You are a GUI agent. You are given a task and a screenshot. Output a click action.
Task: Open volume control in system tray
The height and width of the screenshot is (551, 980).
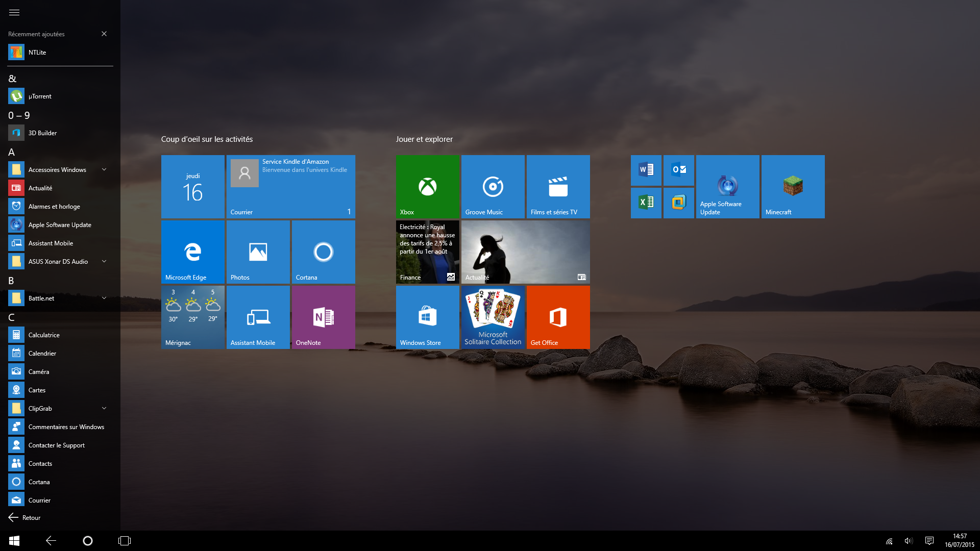coord(909,541)
